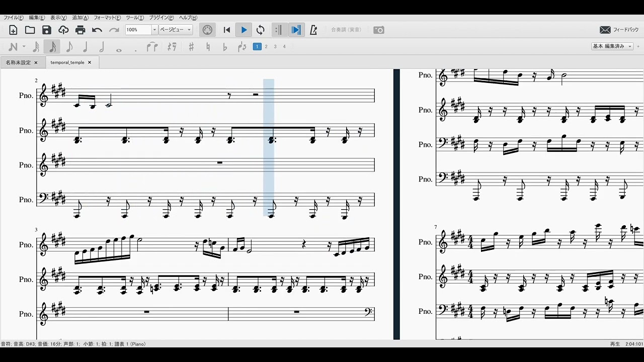Open a score file using the folder icon
Image resolution: width=644 pixels, height=362 pixels.
pos(30,30)
